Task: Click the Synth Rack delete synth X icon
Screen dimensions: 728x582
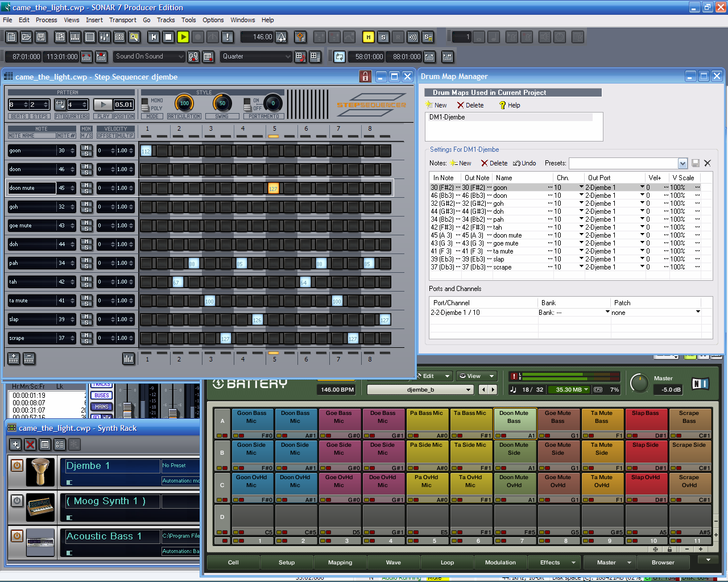Action: click(x=30, y=444)
